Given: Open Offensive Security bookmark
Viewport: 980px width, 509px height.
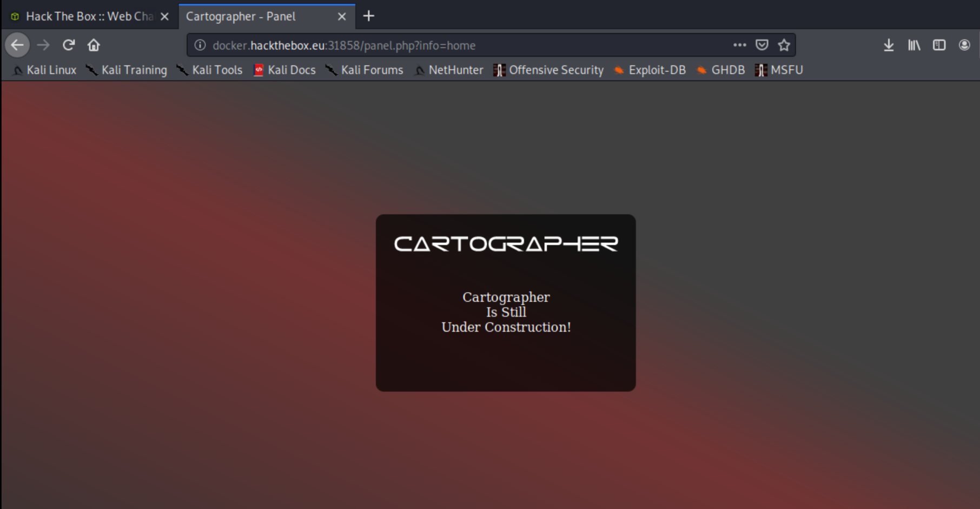Looking at the screenshot, I should tap(549, 70).
